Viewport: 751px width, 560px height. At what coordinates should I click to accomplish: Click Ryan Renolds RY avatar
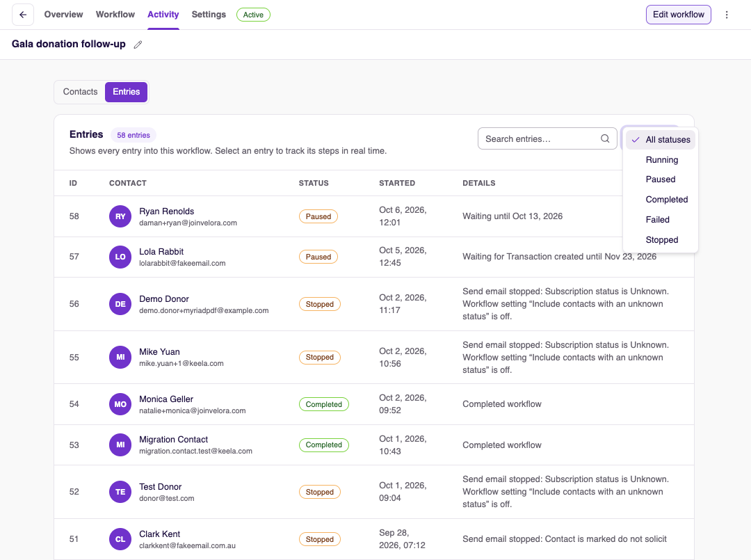click(x=120, y=216)
